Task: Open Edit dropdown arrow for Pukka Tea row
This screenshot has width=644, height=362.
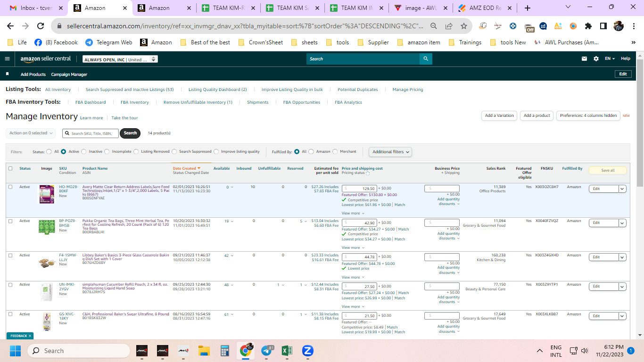Action: click(622, 222)
